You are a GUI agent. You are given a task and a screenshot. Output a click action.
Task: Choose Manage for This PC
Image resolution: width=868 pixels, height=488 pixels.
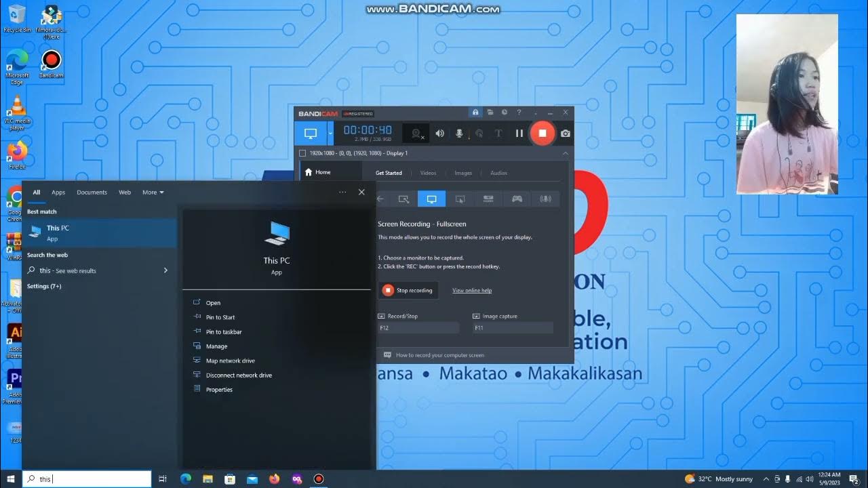click(x=277, y=346)
